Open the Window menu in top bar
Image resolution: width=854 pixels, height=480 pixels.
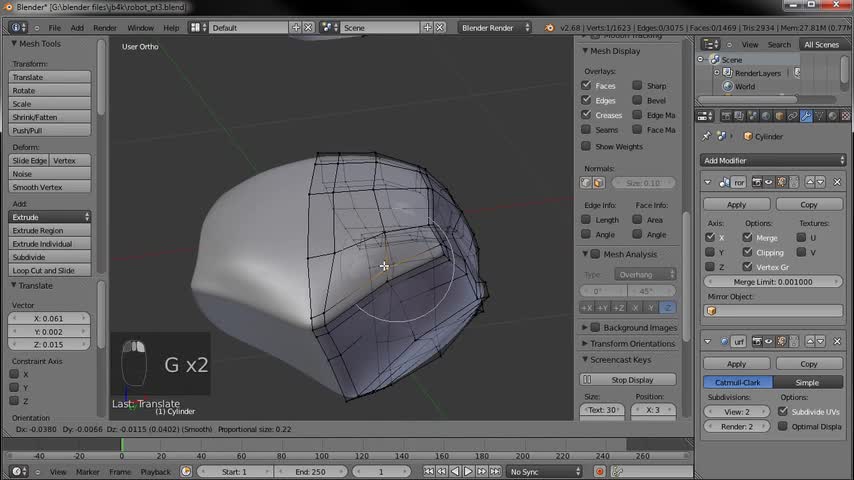click(x=140, y=28)
